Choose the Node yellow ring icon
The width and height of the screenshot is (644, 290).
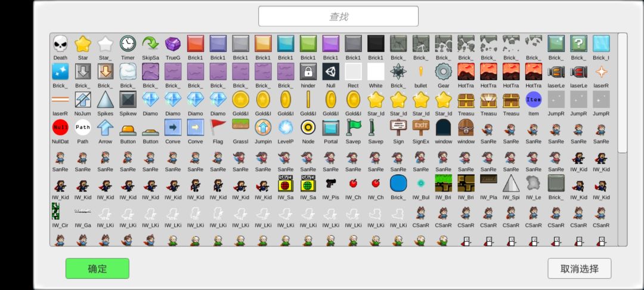point(308,127)
